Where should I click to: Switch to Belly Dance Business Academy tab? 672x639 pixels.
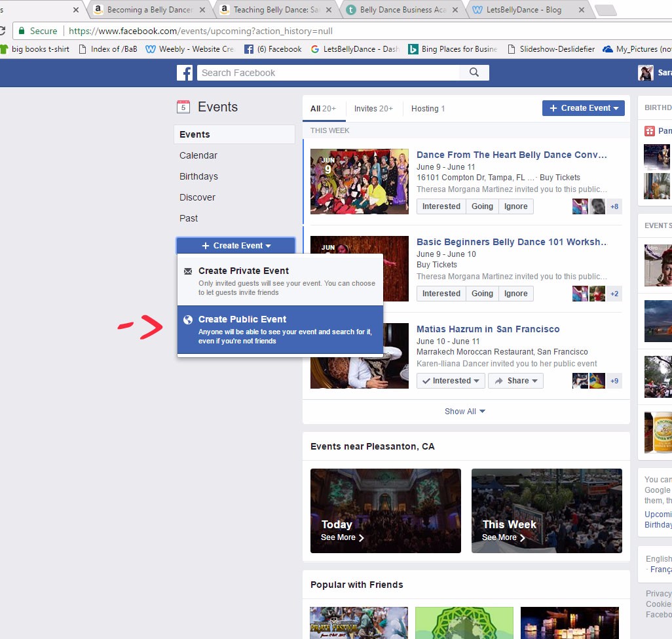(402, 10)
